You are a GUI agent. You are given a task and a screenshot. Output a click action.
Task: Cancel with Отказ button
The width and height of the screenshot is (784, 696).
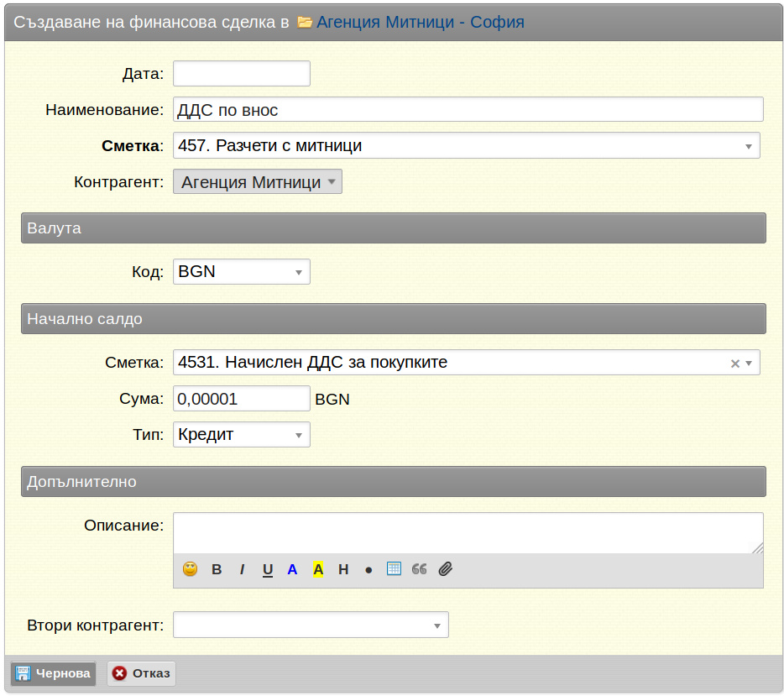[141, 673]
